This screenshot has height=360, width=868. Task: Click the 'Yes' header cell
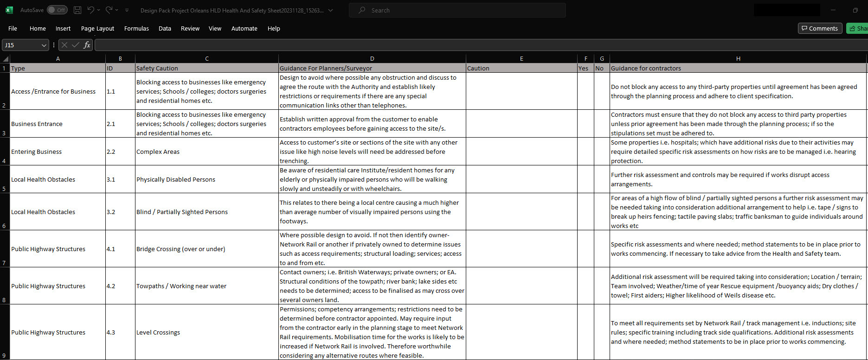coord(585,68)
